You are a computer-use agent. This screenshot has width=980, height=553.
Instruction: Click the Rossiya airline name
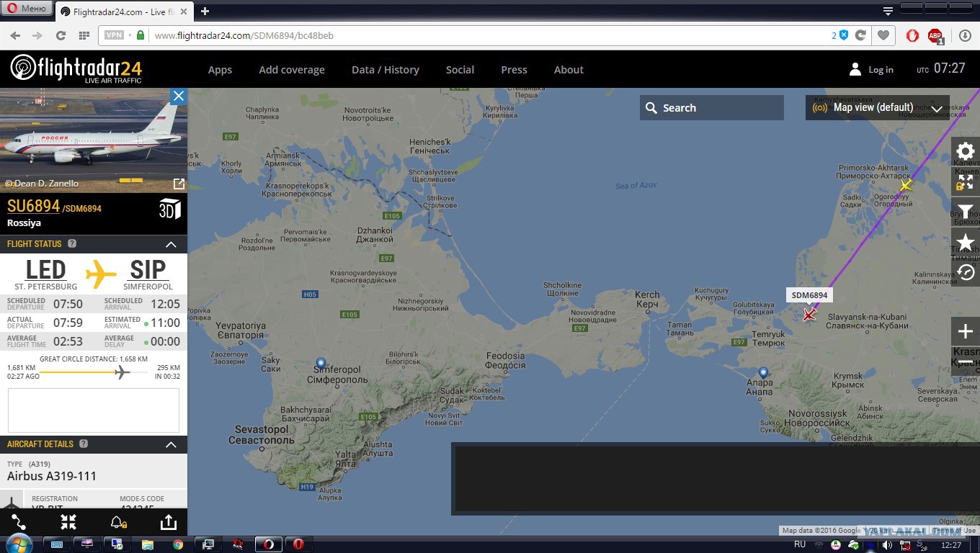click(24, 223)
